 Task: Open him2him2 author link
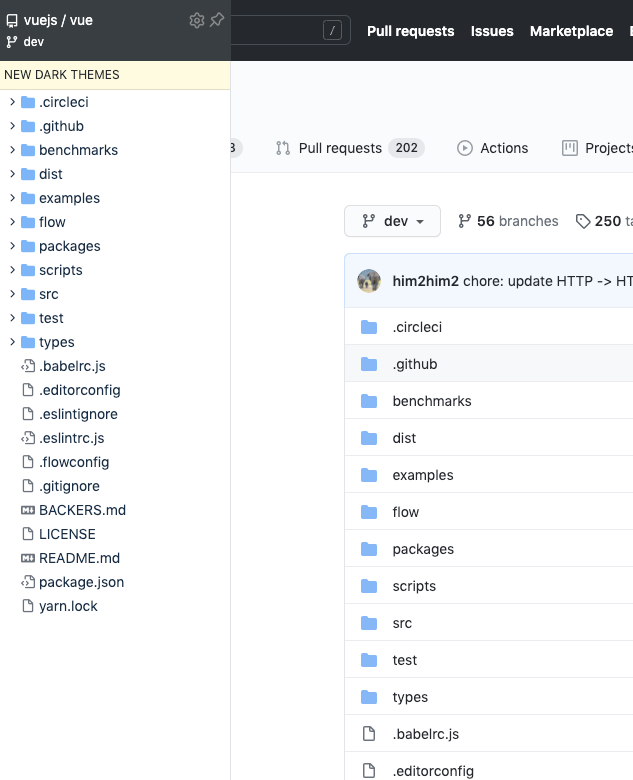click(425, 281)
